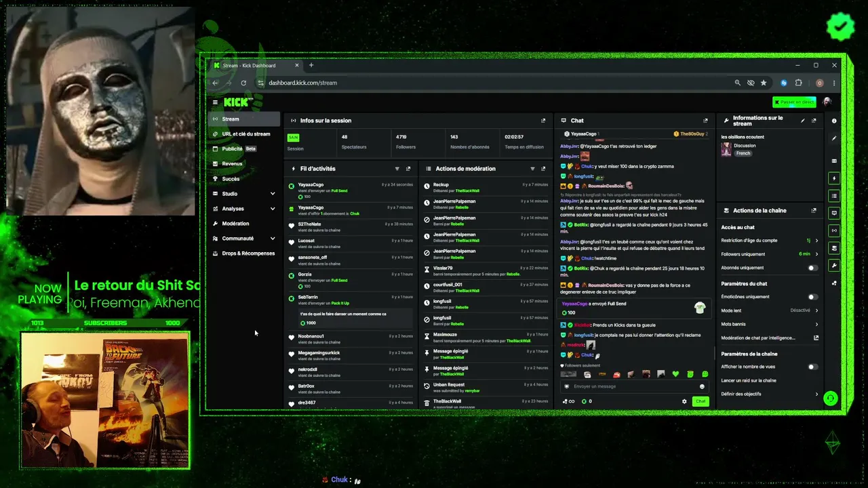Click S2TheNate in the activity feed
The width and height of the screenshot is (868, 488).
click(x=309, y=224)
